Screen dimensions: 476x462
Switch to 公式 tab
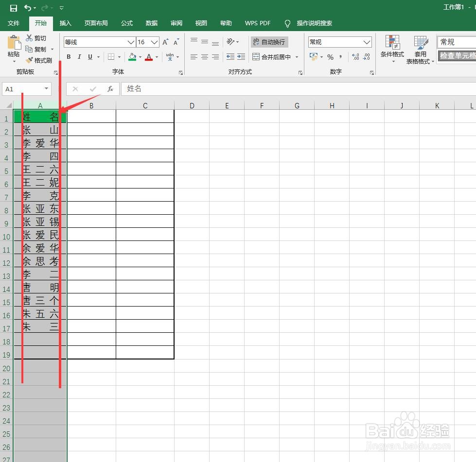(127, 23)
